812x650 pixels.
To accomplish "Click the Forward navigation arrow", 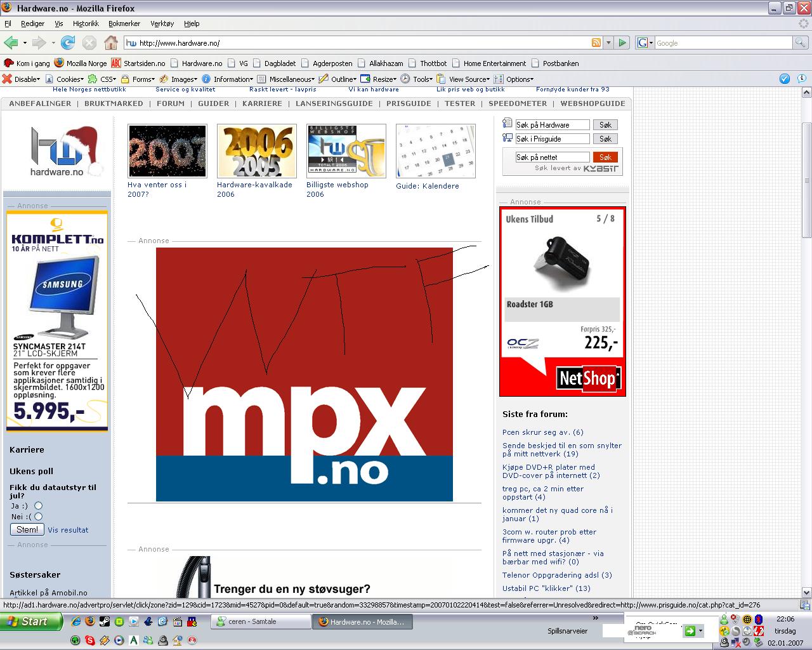I will (x=39, y=43).
